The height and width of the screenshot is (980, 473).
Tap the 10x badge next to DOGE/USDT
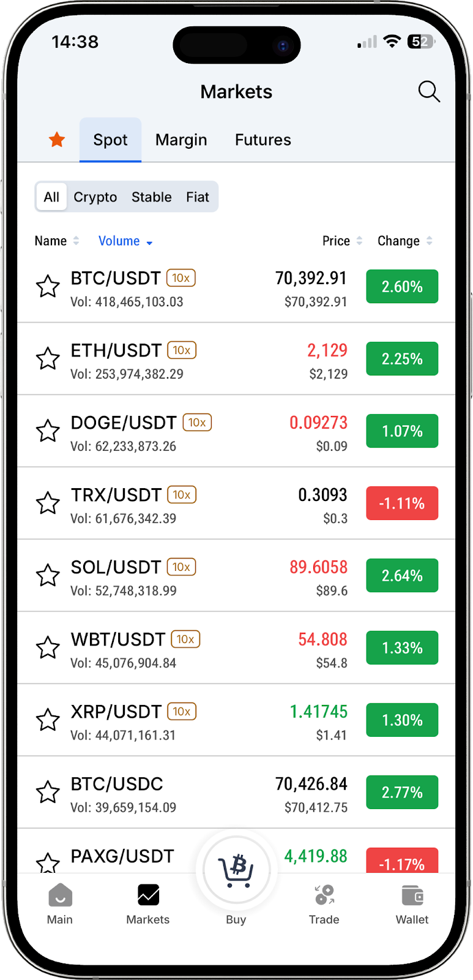click(197, 423)
